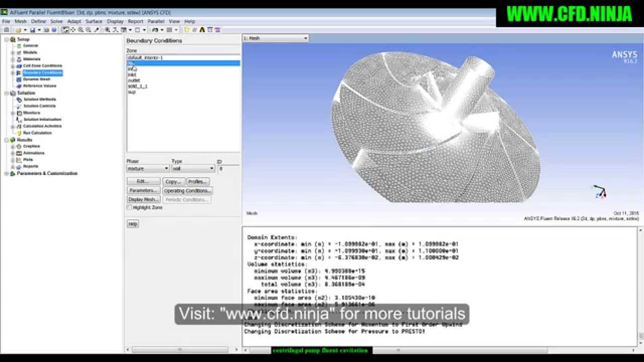Open the Parallel menu

pyautogui.click(x=156, y=22)
